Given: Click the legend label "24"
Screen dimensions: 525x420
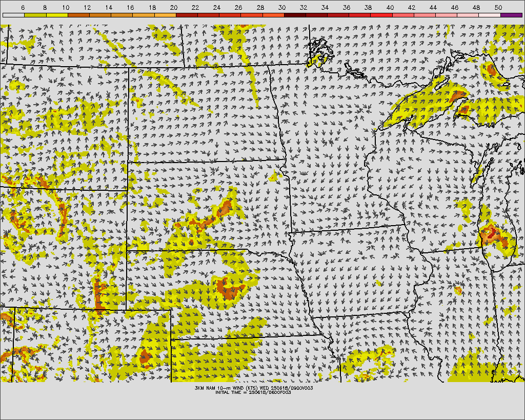Looking at the screenshot, I should [217, 7].
